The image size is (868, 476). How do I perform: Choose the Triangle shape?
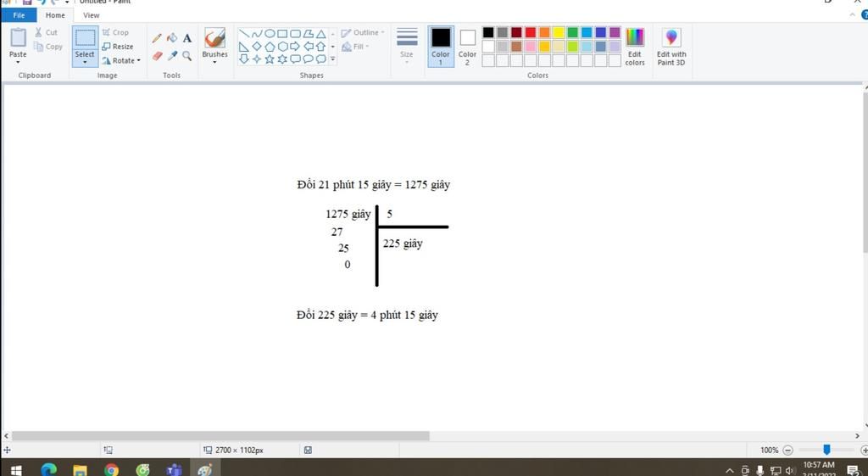click(x=321, y=34)
